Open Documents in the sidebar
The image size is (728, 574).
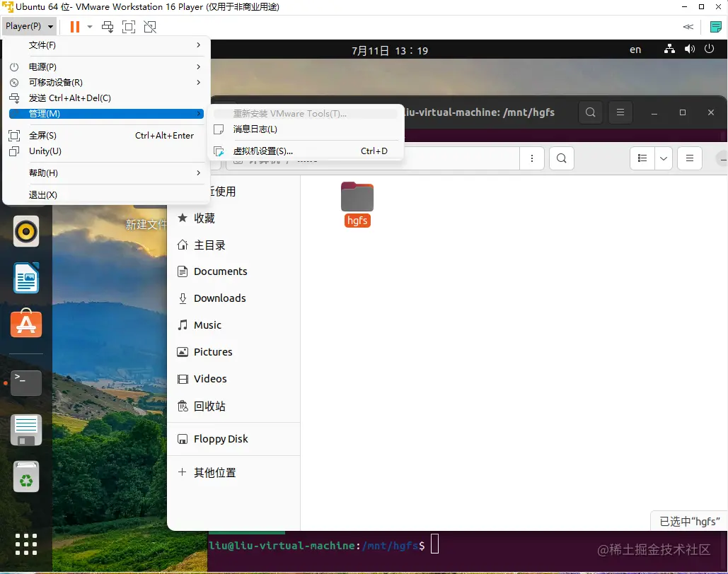[233, 271]
